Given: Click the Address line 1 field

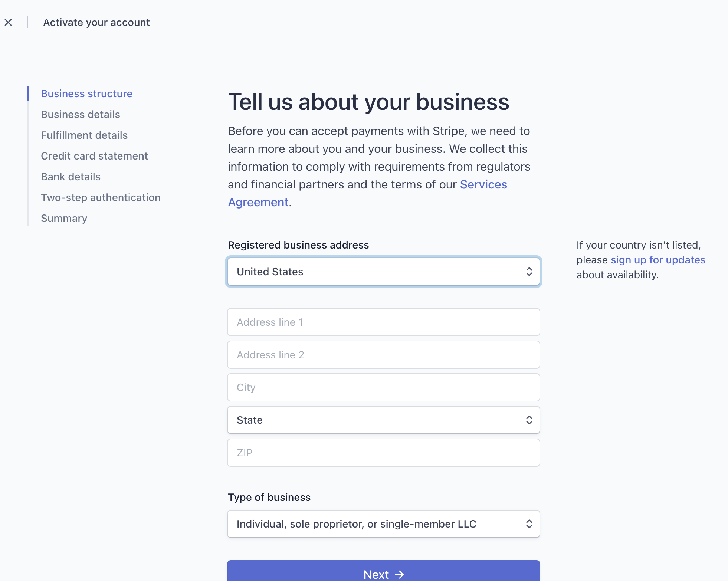Looking at the screenshot, I should point(383,322).
